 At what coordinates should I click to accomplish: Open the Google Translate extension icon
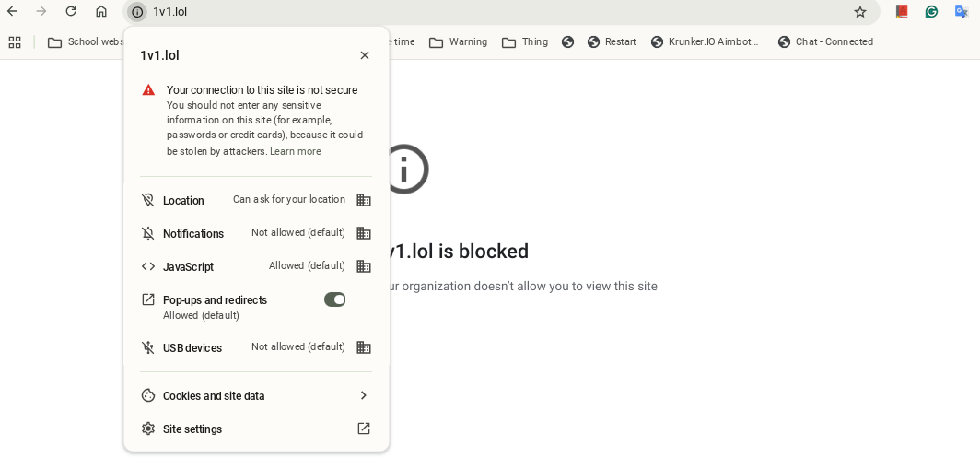tap(961, 12)
